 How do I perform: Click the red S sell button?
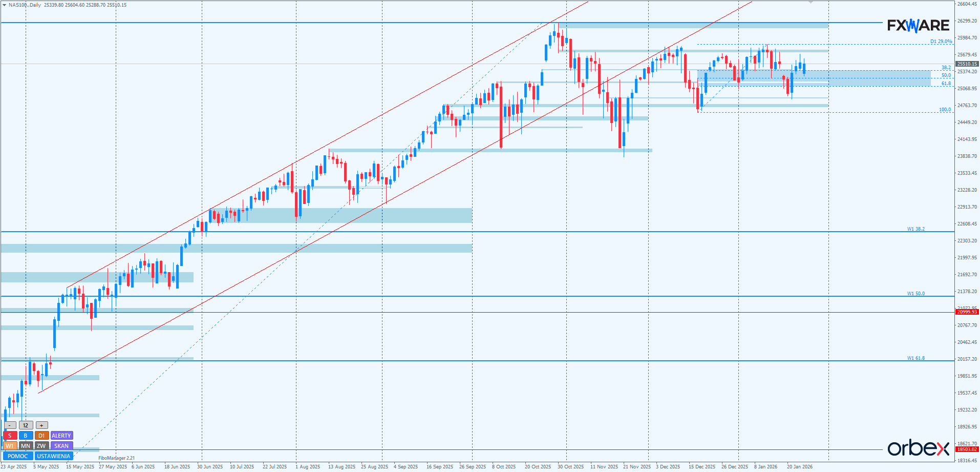point(10,436)
